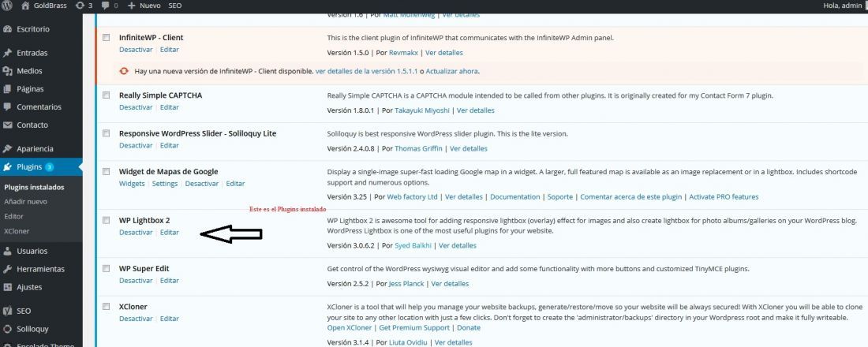This screenshot has width=868, height=347.
Task: Click the Entradas pin icon
Action: (8, 53)
